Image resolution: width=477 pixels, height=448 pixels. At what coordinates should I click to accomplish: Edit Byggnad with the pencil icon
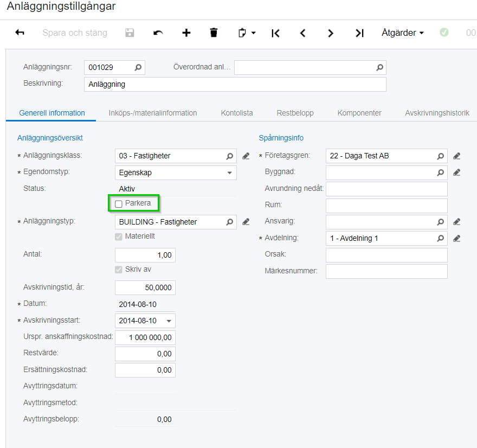click(x=456, y=172)
